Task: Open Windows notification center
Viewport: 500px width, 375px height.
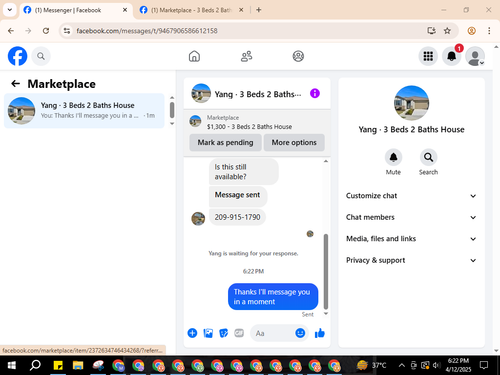Action: coord(484,365)
